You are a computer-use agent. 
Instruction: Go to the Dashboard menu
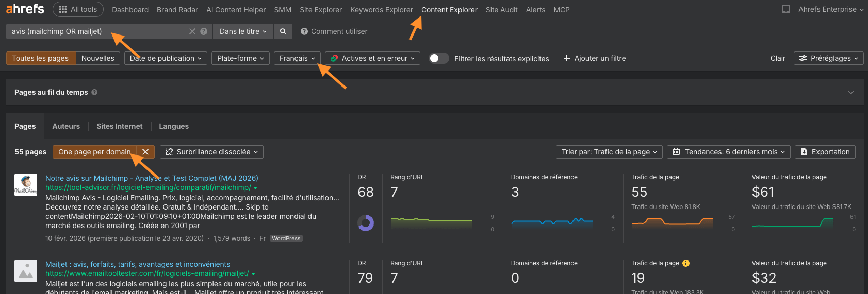pos(130,10)
